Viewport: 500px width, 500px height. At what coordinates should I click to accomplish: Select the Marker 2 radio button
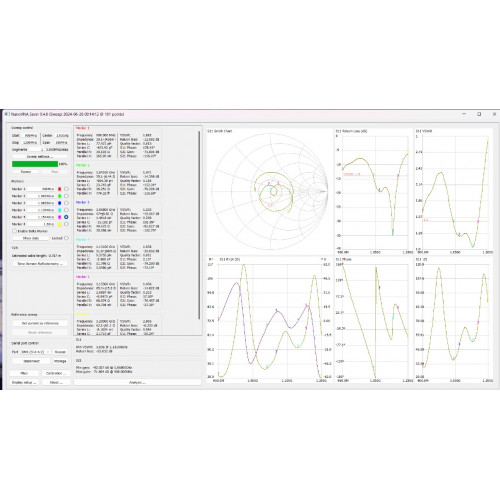pyautogui.click(x=66, y=196)
